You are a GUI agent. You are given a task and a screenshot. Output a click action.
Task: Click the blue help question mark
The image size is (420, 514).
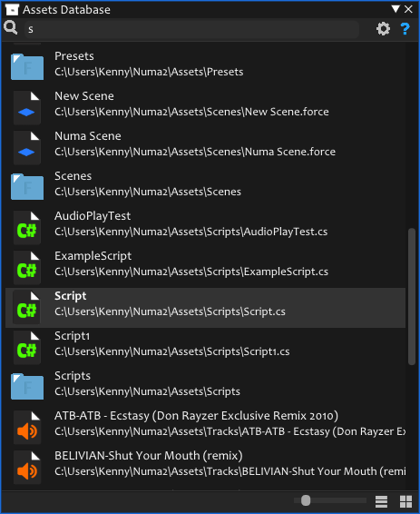click(x=405, y=29)
